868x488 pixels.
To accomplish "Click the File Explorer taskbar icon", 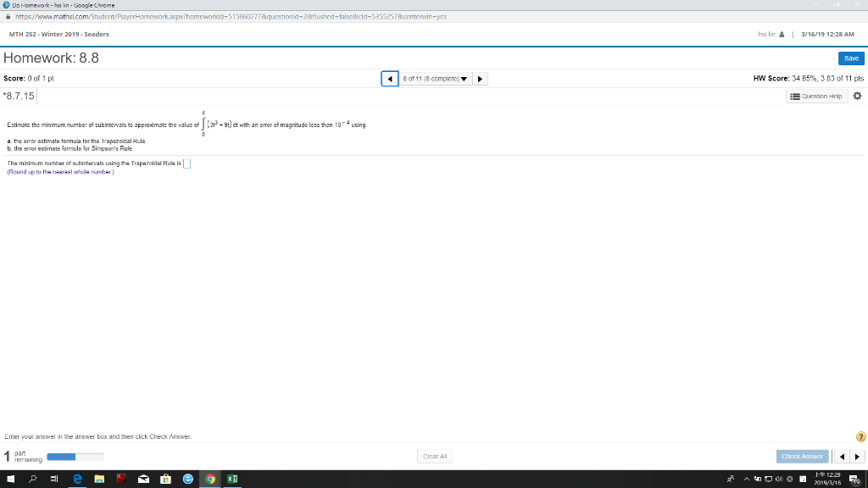I will (x=99, y=480).
